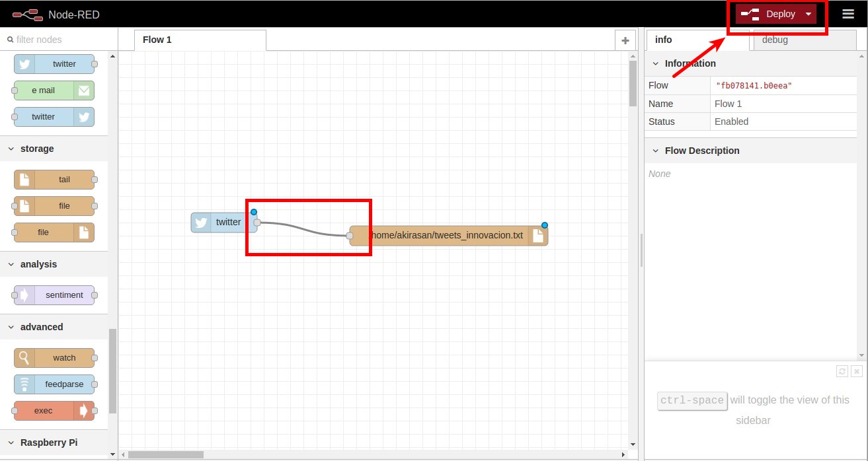
Task: Select the exec palette node
Action: point(54,411)
